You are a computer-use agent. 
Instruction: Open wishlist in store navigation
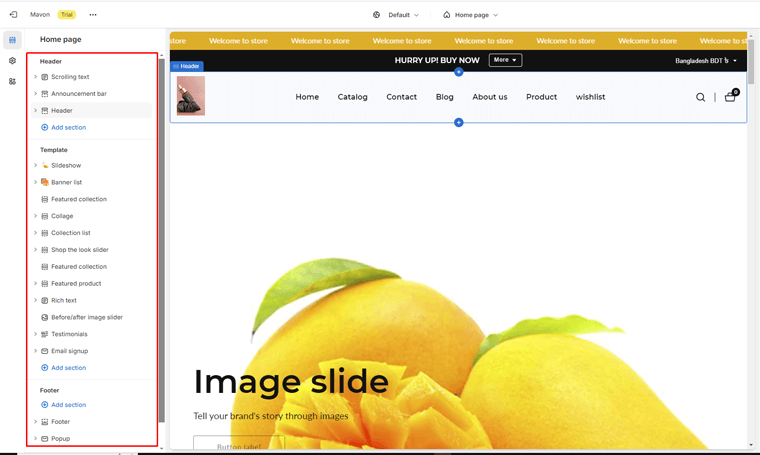click(x=590, y=97)
